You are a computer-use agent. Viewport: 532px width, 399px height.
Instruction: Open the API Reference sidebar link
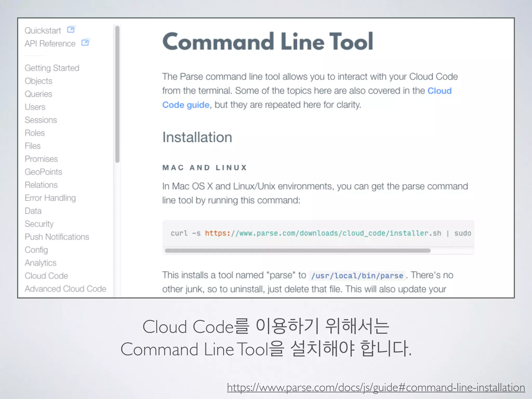tap(50, 44)
